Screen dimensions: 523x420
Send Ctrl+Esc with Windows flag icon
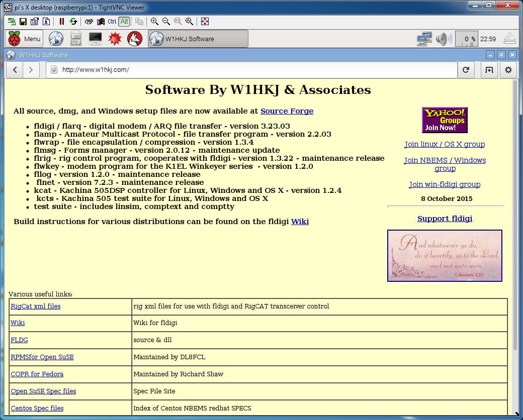101,22
